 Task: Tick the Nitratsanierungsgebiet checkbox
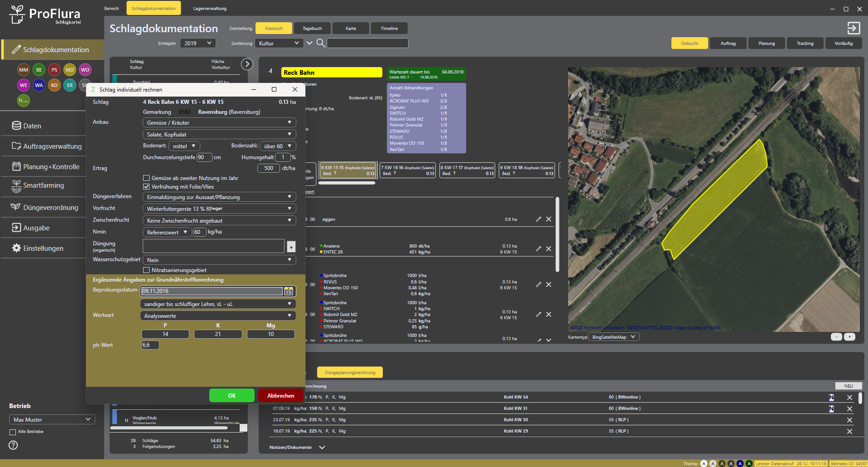[x=146, y=270]
